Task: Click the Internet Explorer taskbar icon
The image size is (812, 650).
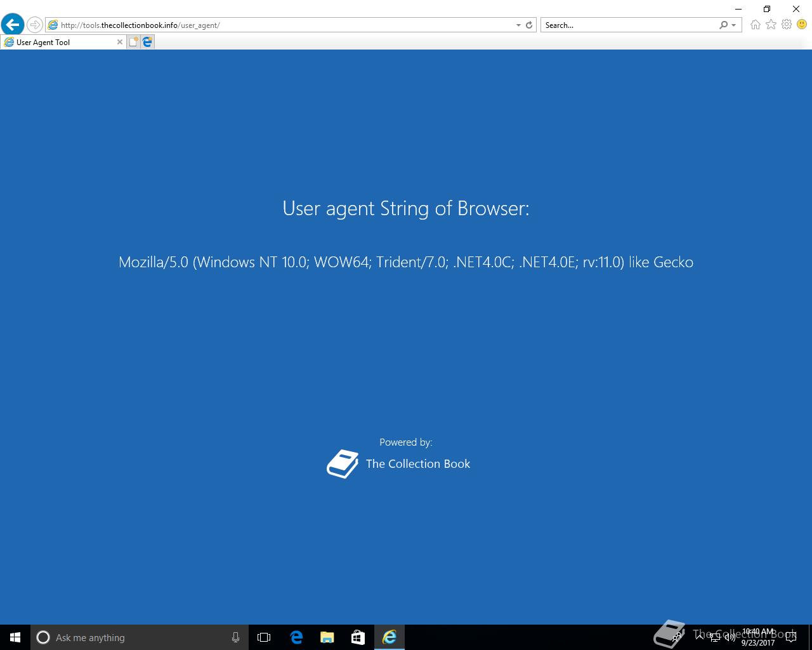Action: point(389,637)
